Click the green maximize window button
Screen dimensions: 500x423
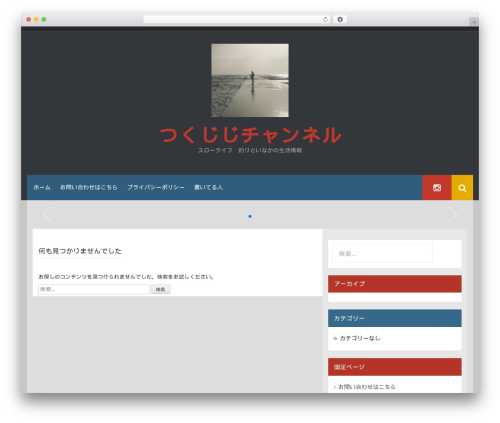coord(44,20)
